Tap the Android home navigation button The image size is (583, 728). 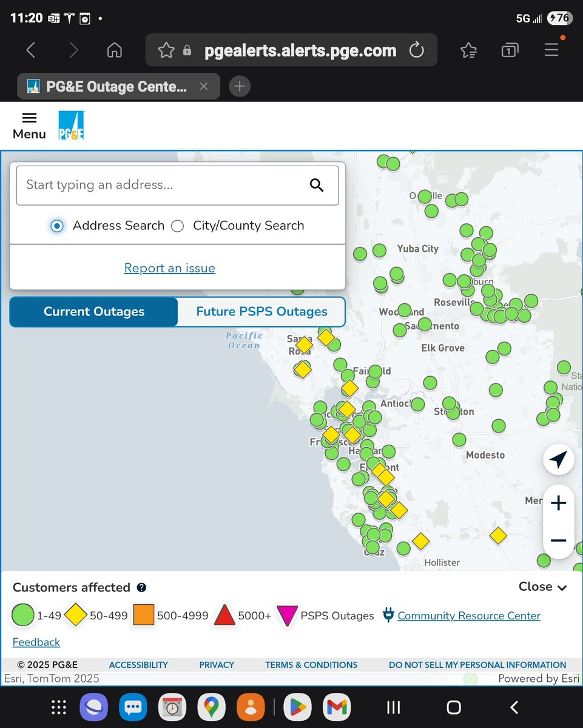454,707
